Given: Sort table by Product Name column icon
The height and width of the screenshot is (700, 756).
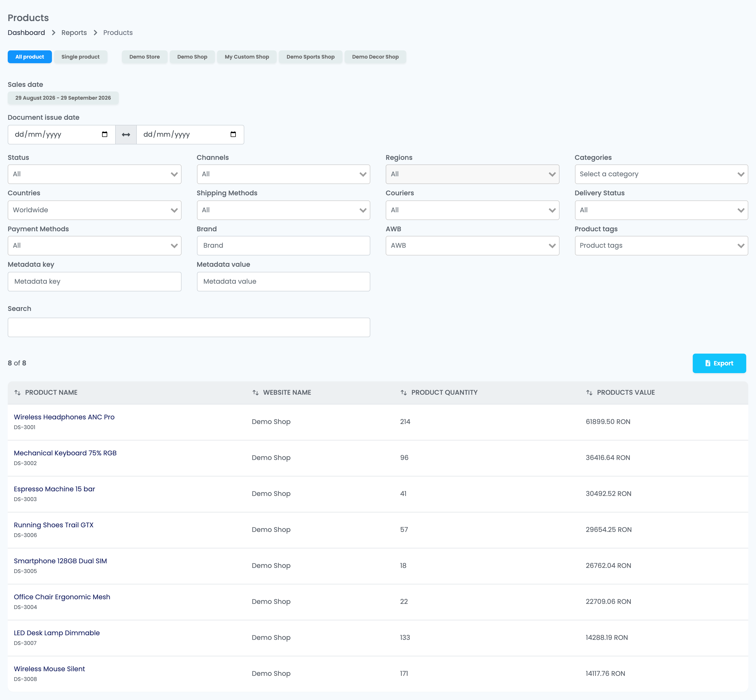Looking at the screenshot, I should click(x=17, y=392).
